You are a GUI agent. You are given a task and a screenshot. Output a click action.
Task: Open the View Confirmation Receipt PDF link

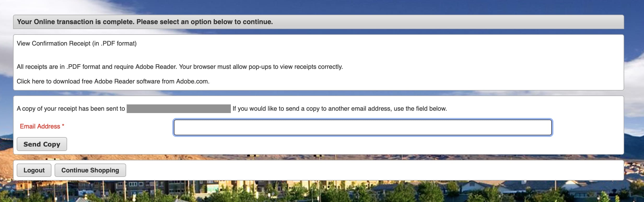point(77,43)
